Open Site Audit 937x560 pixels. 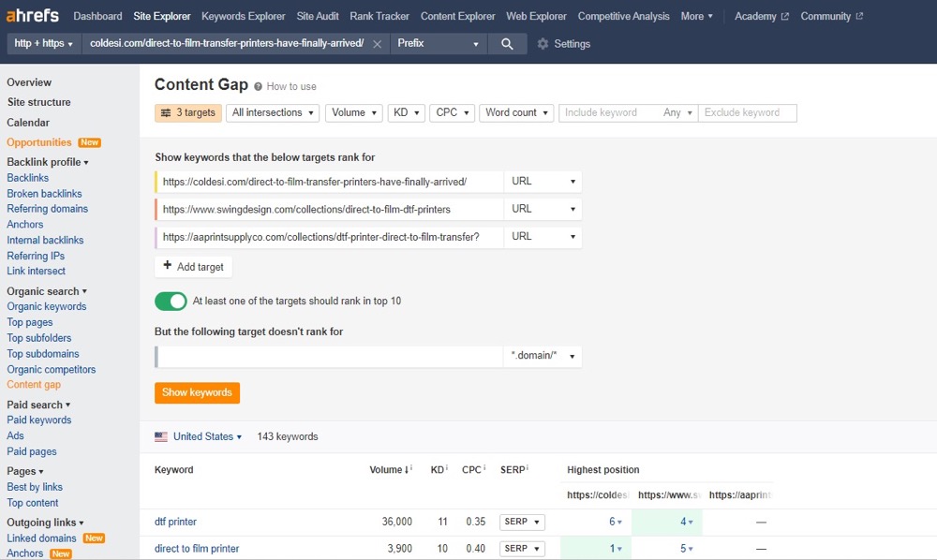coord(318,16)
